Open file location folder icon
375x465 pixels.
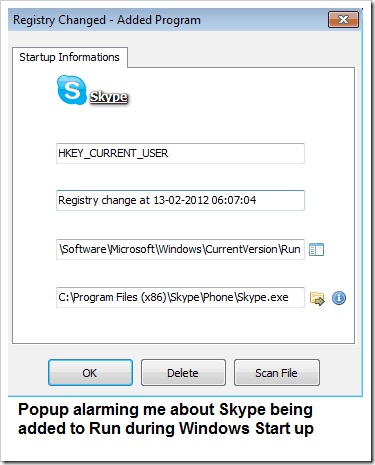(317, 298)
